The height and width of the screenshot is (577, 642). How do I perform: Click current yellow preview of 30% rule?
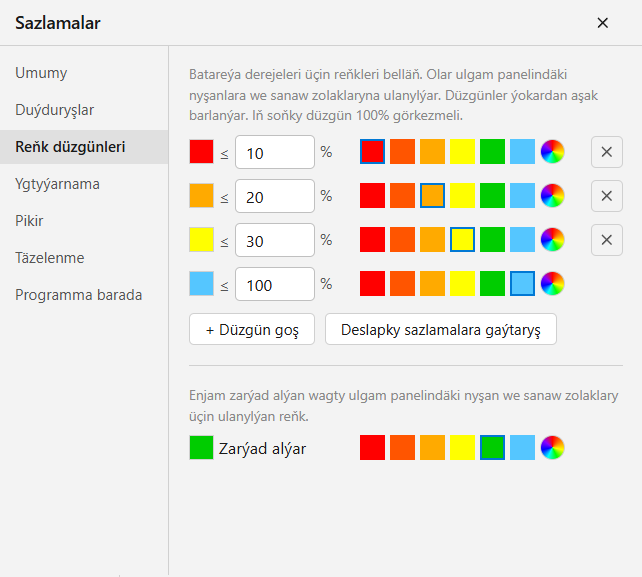pyautogui.click(x=201, y=240)
